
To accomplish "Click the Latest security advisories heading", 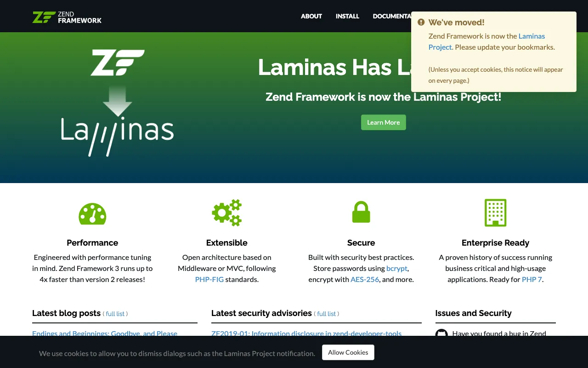I will (x=261, y=313).
